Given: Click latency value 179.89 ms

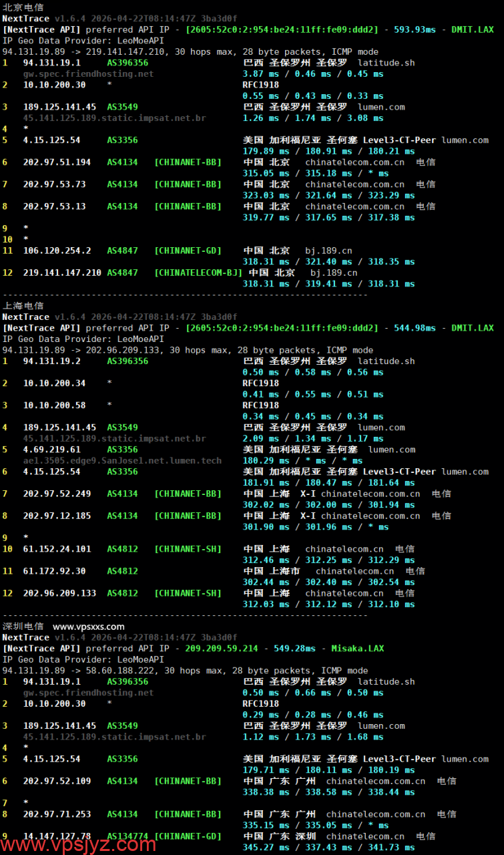Looking at the screenshot, I should coord(266,152).
